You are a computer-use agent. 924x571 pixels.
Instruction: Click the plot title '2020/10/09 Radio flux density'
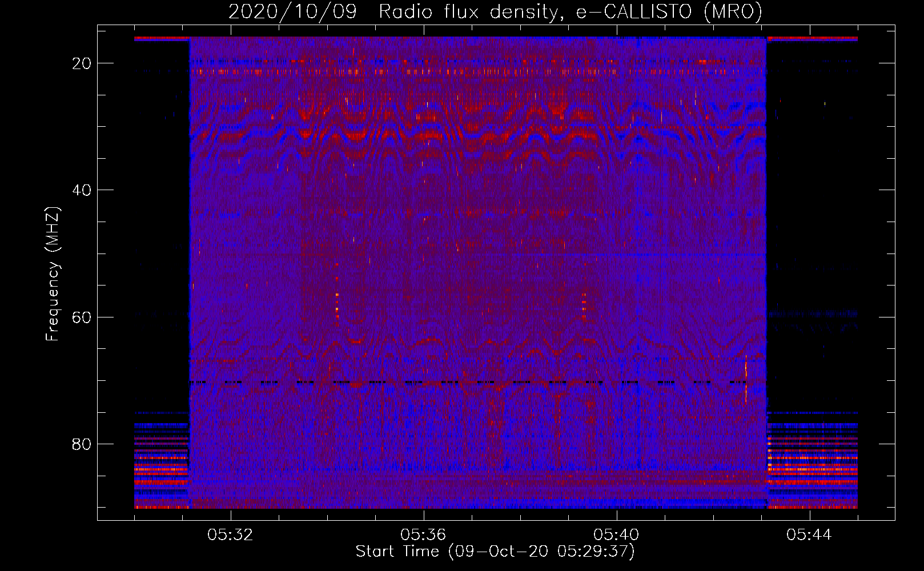[496, 12]
